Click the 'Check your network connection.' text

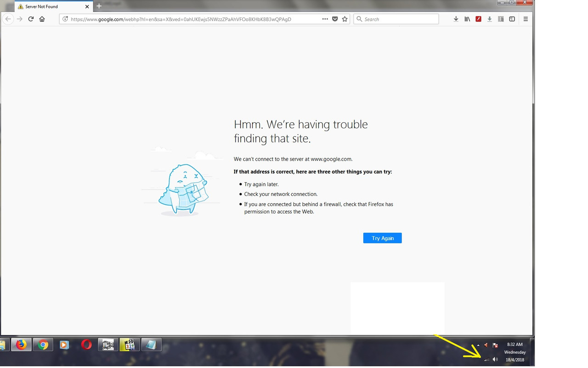coord(281,194)
